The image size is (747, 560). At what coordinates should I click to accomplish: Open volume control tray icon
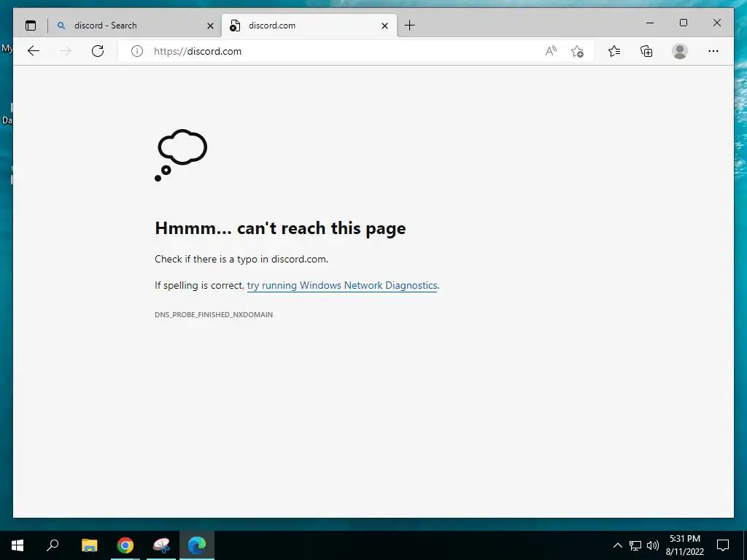652,545
